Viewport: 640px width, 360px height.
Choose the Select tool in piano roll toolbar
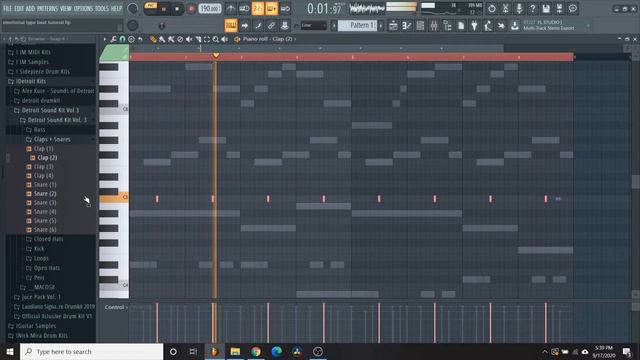tap(207, 39)
